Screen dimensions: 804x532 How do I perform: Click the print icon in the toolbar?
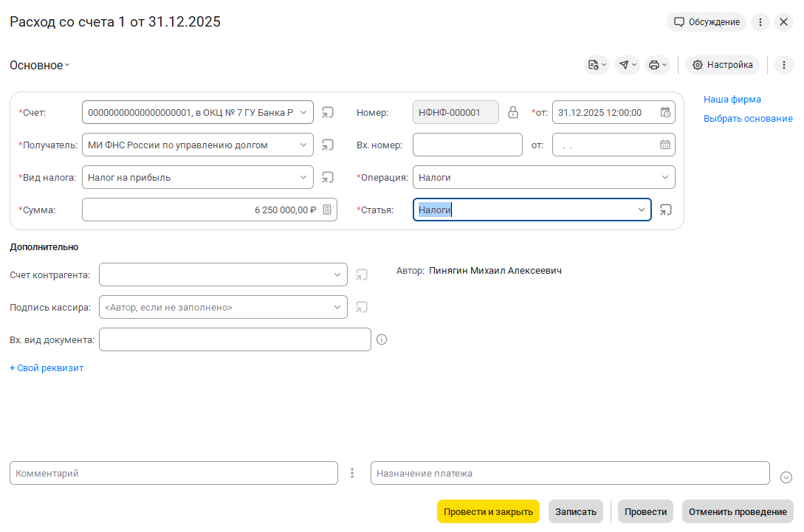653,65
